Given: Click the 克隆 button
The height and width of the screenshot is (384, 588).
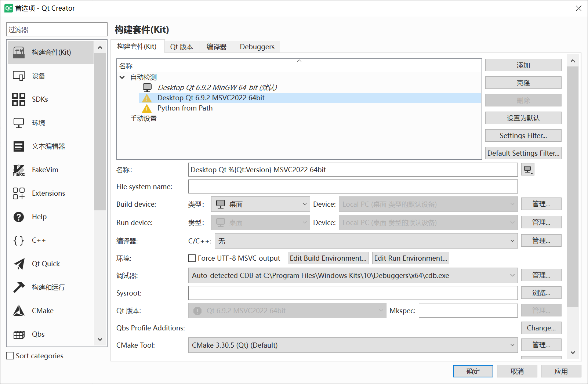Looking at the screenshot, I should 523,83.
